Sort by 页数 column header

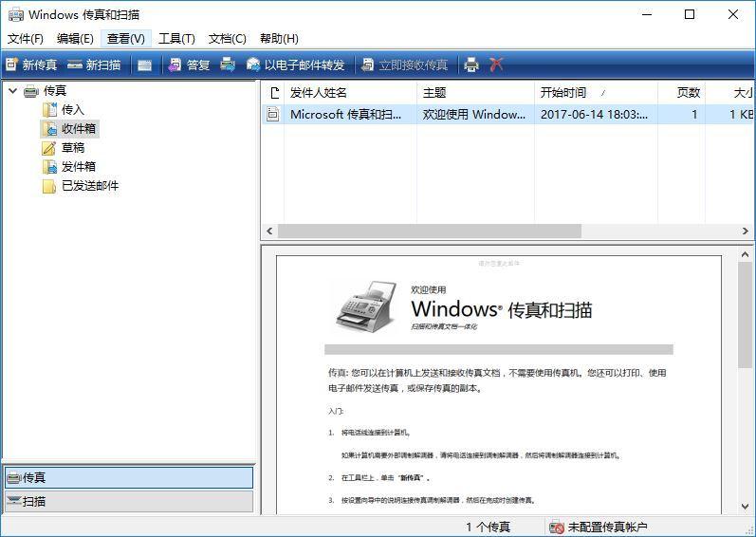681,93
